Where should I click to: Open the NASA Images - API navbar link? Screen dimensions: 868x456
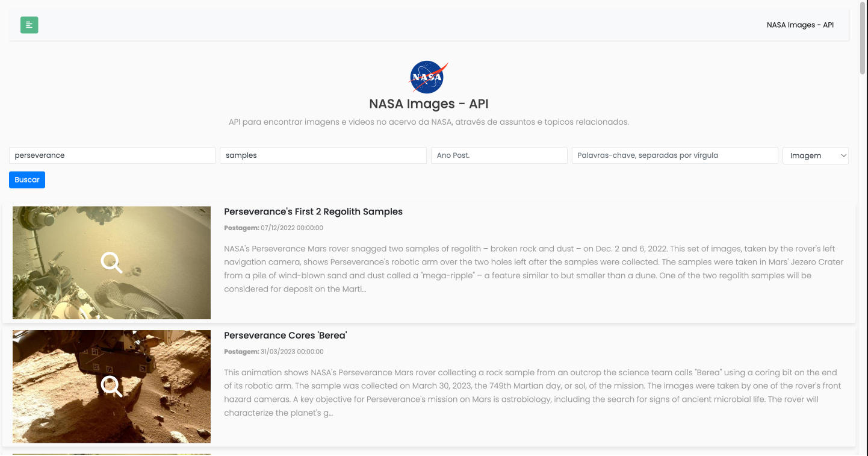[800, 25]
